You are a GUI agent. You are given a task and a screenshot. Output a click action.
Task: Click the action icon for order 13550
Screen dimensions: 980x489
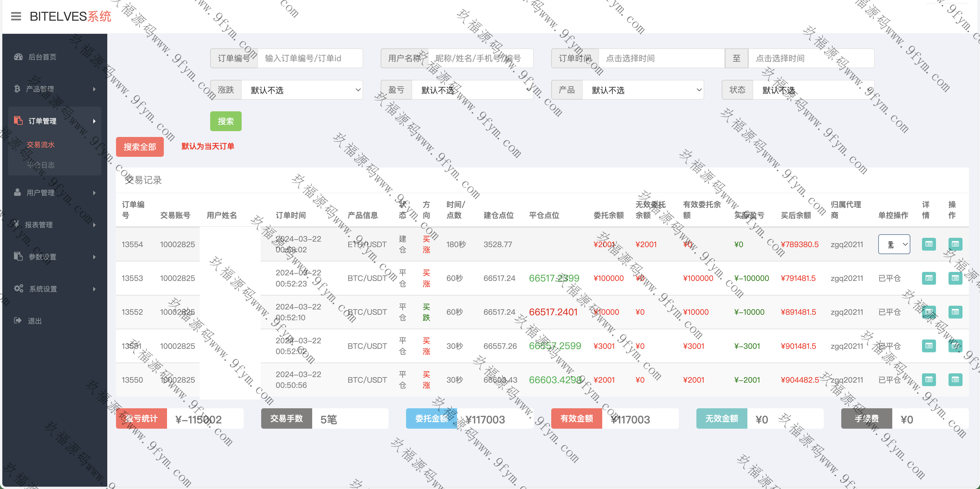point(955,379)
